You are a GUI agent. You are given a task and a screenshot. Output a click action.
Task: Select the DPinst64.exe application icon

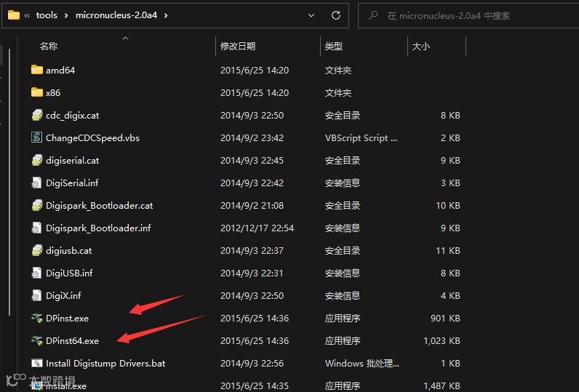[37, 340]
